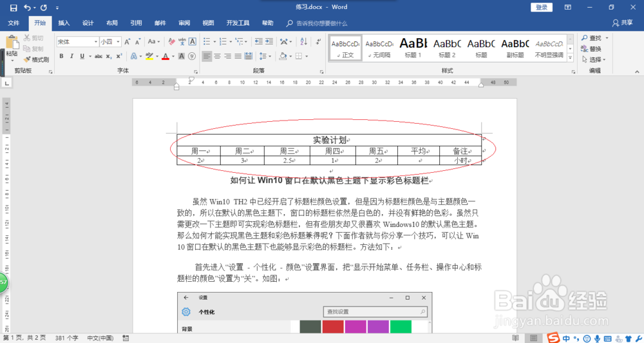Apply strikethrough (abc) formatting
The width and height of the screenshot is (644, 343).
pos(99,56)
